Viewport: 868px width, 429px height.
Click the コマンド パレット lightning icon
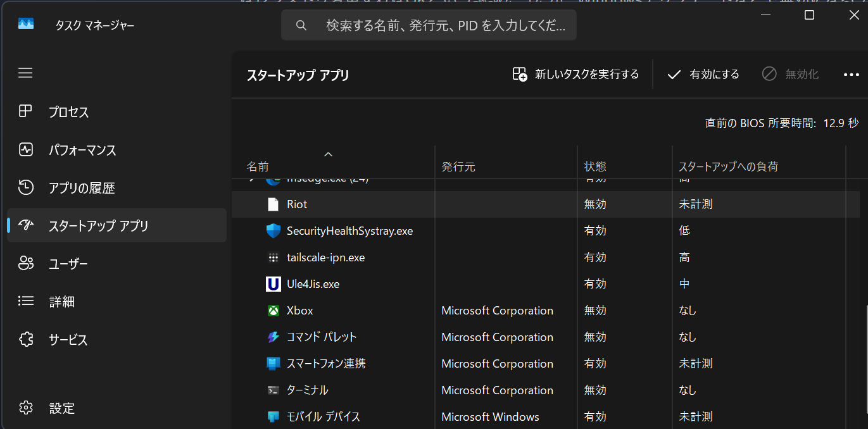coord(274,337)
